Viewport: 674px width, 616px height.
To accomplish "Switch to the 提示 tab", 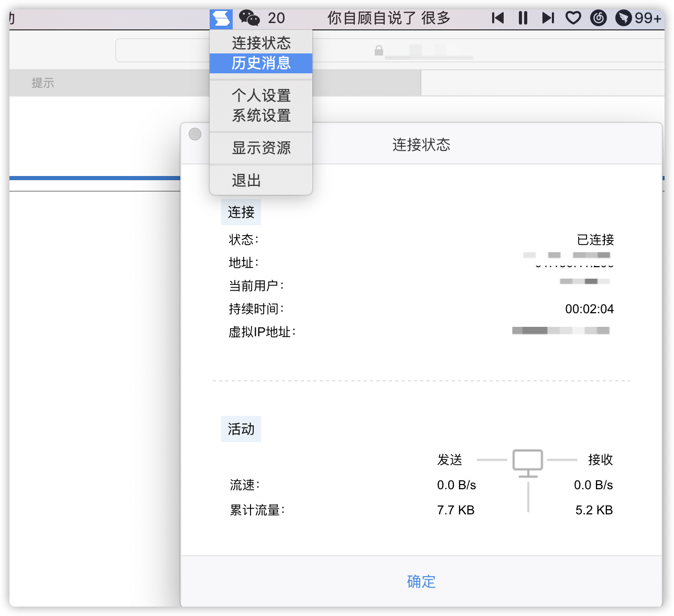I will point(43,83).
